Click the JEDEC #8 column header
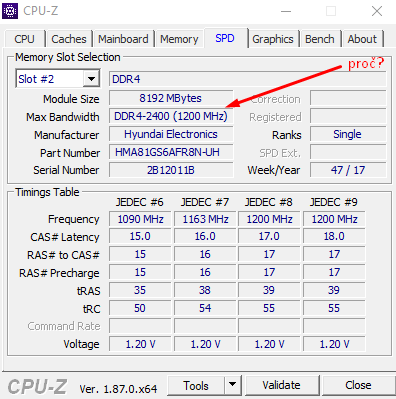 269,202
